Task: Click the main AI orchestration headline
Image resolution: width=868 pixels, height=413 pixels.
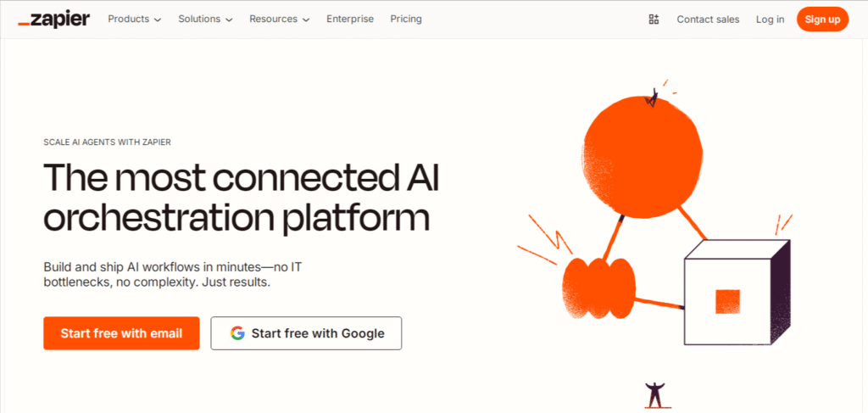Action: [241, 197]
